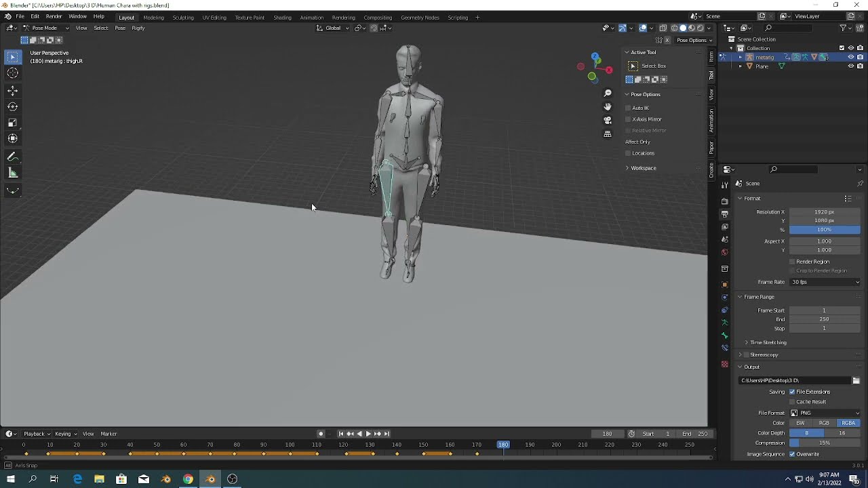This screenshot has height=488, width=868.
Task: Open the Object properties tab icon
Action: coord(725,285)
